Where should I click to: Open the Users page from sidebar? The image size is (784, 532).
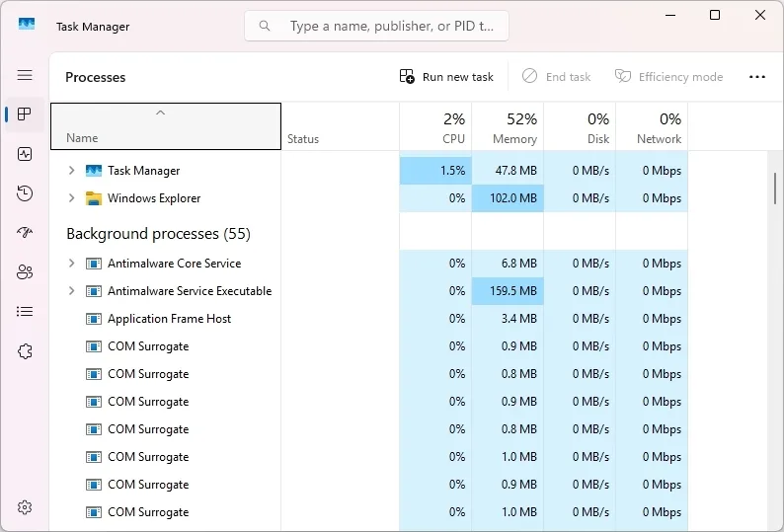coord(25,272)
